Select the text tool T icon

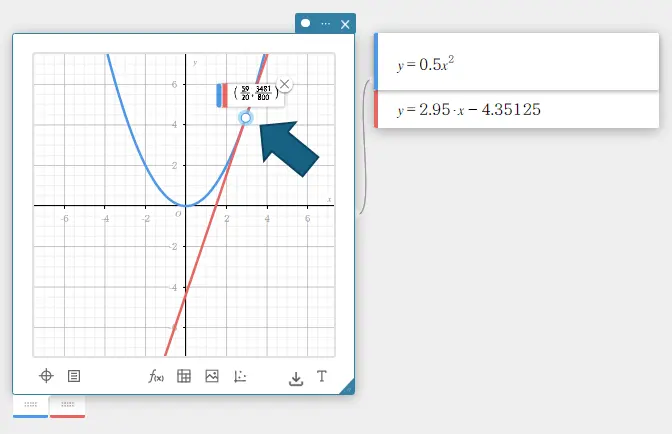pos(322,376)
